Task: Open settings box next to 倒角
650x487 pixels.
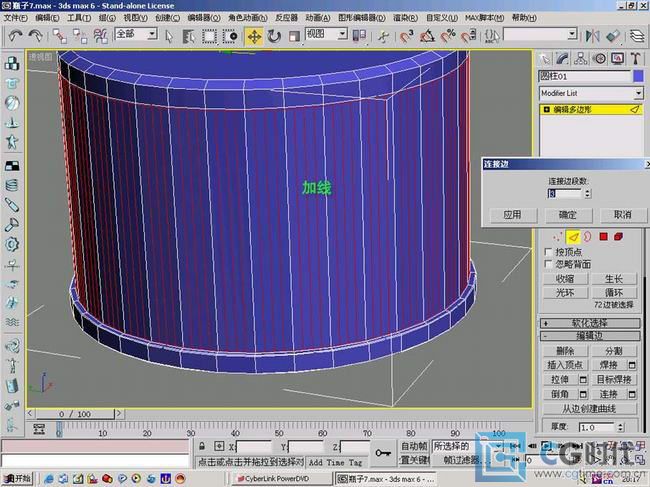Action: (x=583, y=394)
